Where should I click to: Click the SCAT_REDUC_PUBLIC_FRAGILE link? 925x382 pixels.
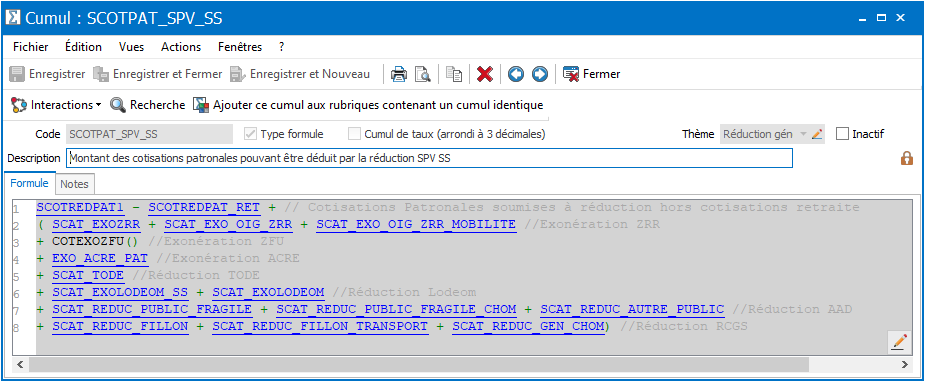coord(152,309)
